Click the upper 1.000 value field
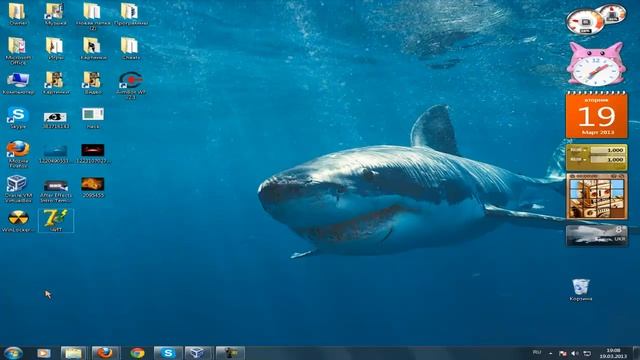This screenshot has height=360, width=640. (608, 150)
